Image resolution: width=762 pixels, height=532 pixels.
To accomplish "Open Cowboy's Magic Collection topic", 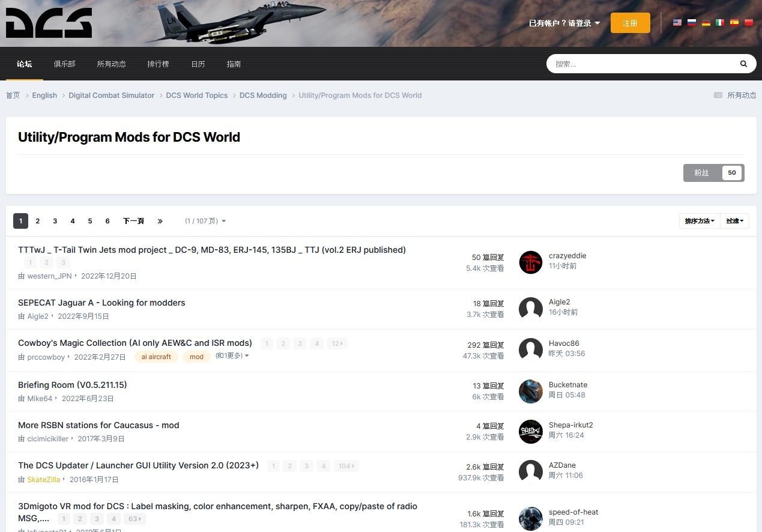I will (135, 343).
